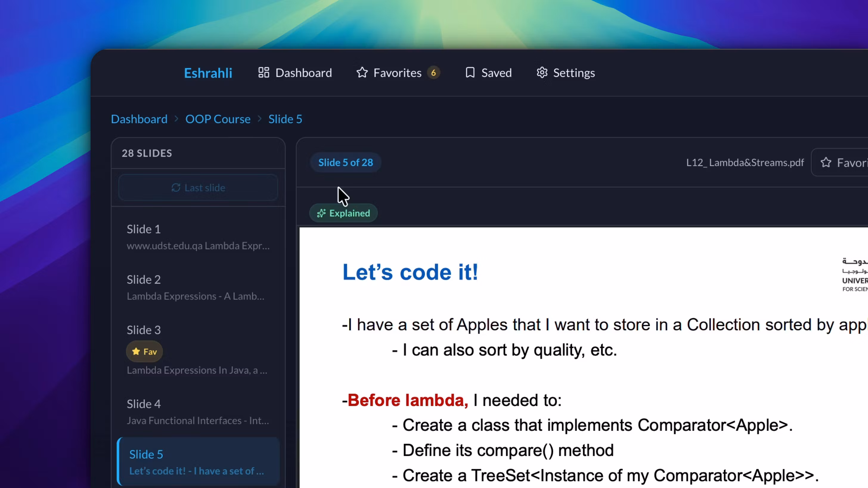Click the L12_Lambda&Streams.pdf file name
The image size is (868, 488).
click(x=745, y=163)
